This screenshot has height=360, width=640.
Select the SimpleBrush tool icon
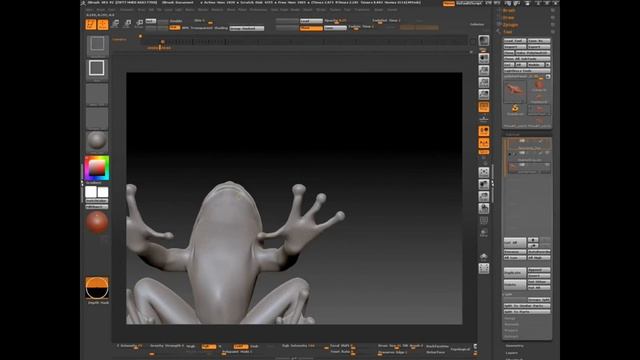[515, 109]
